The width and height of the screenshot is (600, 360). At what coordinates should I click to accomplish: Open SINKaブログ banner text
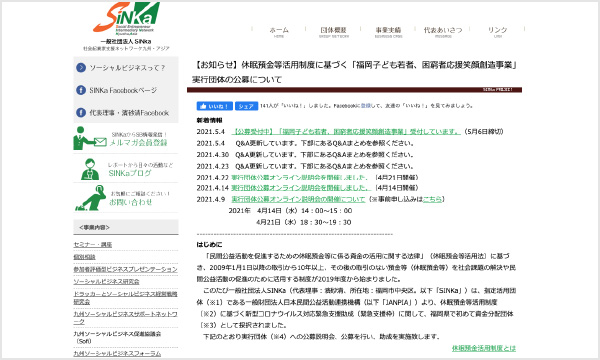coord(130,173)
